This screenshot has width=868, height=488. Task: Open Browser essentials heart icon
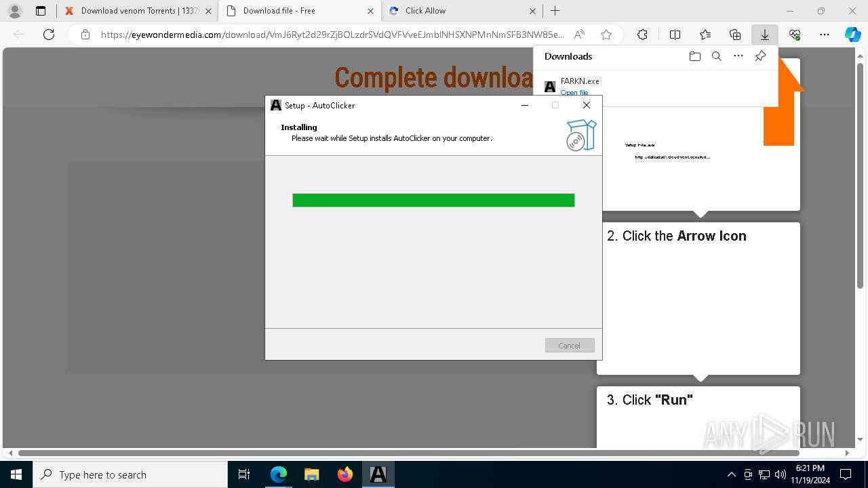click(795, 35)
